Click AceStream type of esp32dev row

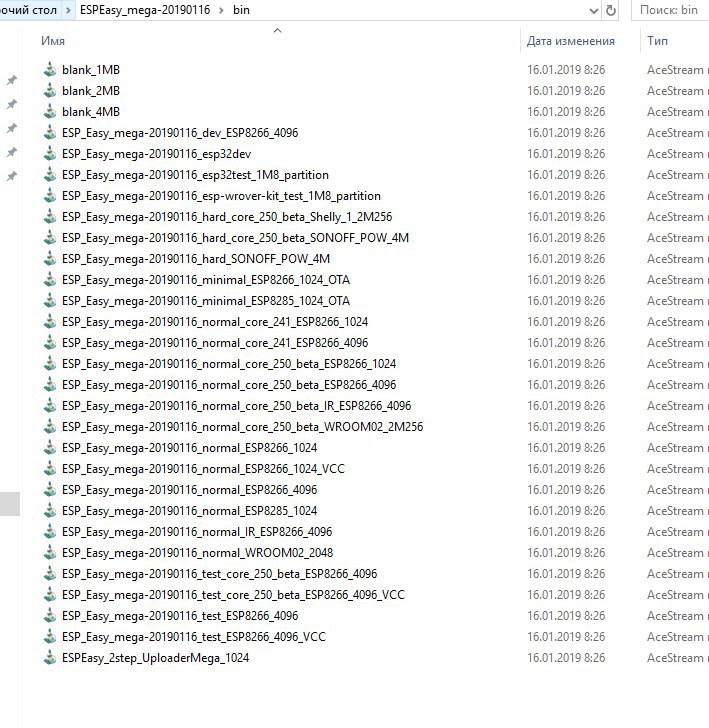677,154
